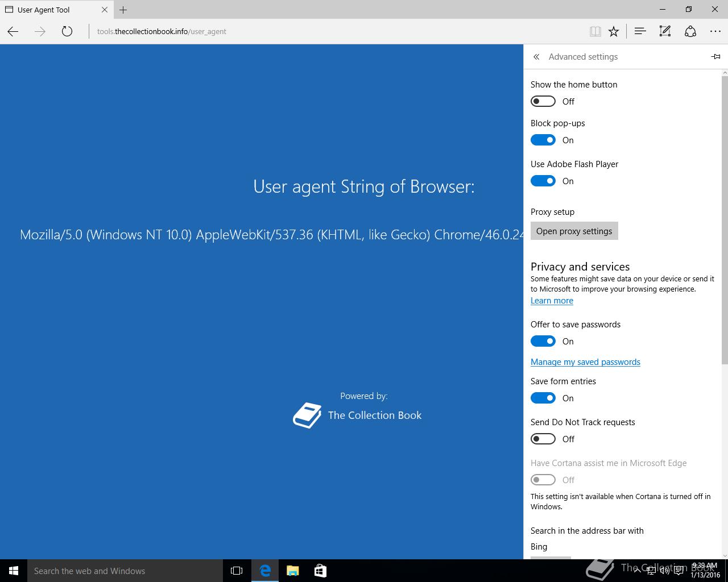Open the Learn more link
728x582 pixels.
pyautogui.click(x=552, y=301)
